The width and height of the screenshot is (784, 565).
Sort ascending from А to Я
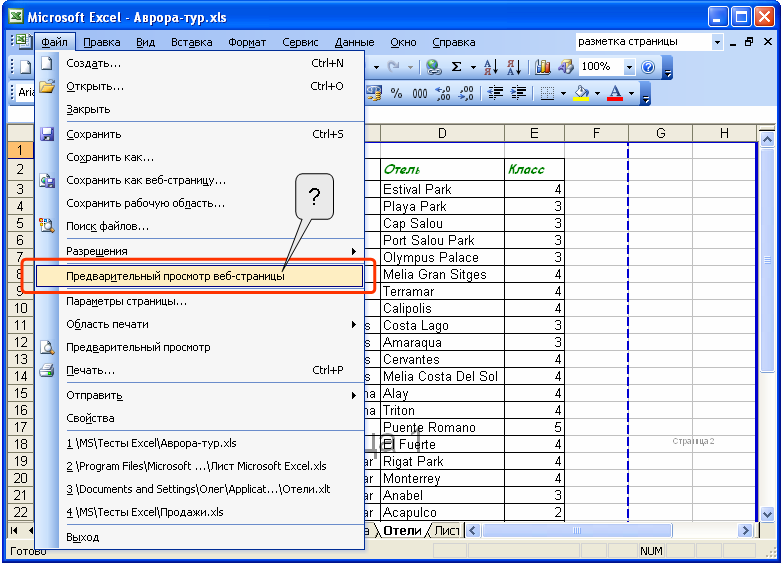pyautogui.click(x=490, y=66)
